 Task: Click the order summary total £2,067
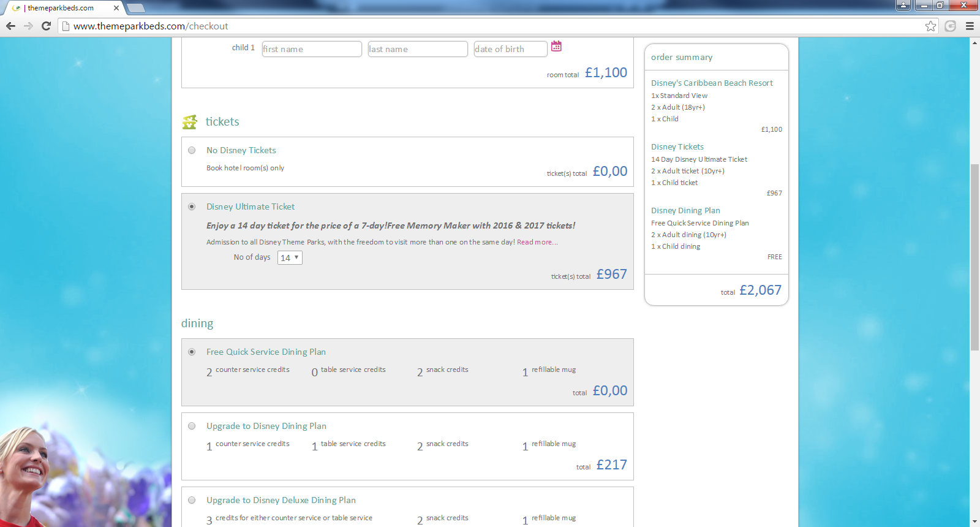pyautogui.click(x=760, y=290)
